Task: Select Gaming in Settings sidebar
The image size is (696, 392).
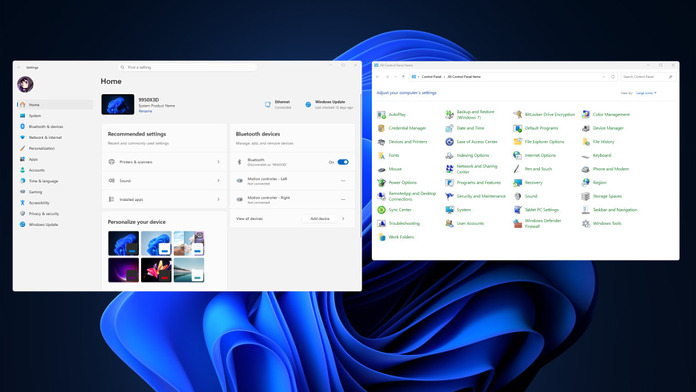Action: pos(55,192)
